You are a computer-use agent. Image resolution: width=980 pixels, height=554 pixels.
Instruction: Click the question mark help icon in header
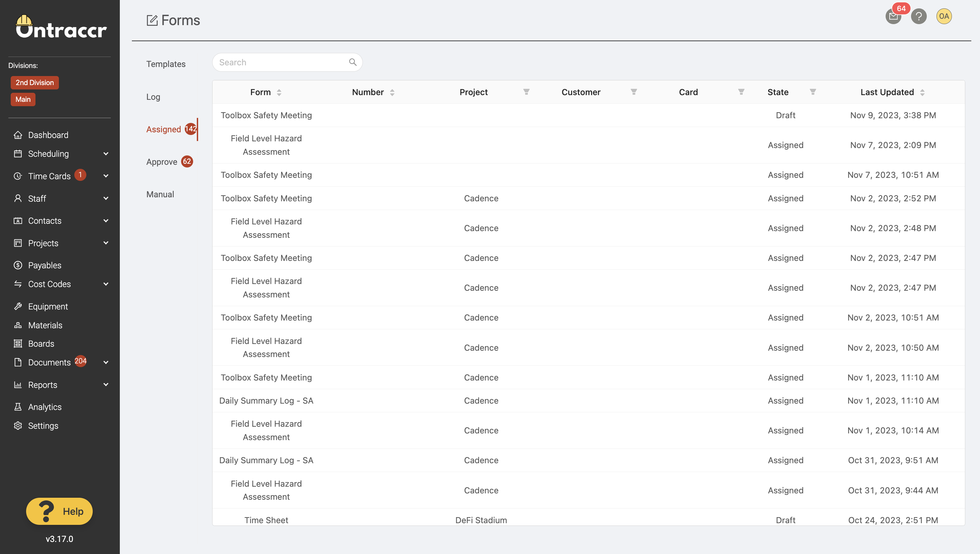pos(918,16)
